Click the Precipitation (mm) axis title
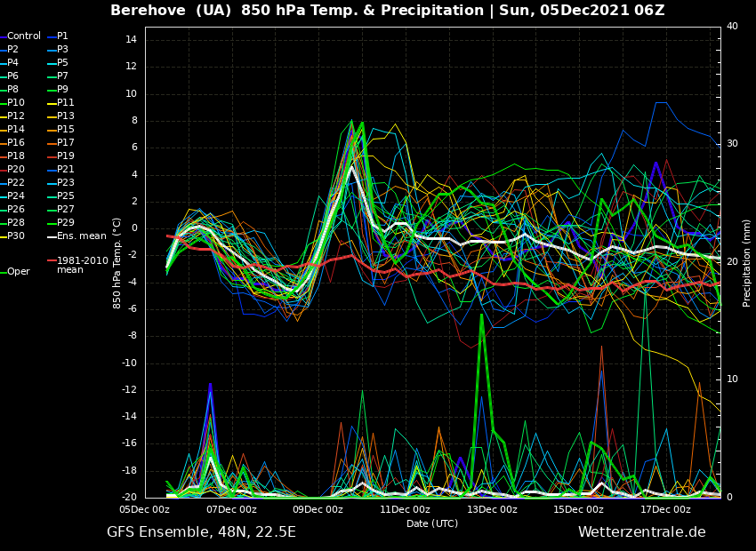Viewport: 756px width, 551px height. [x=747, y=262]
